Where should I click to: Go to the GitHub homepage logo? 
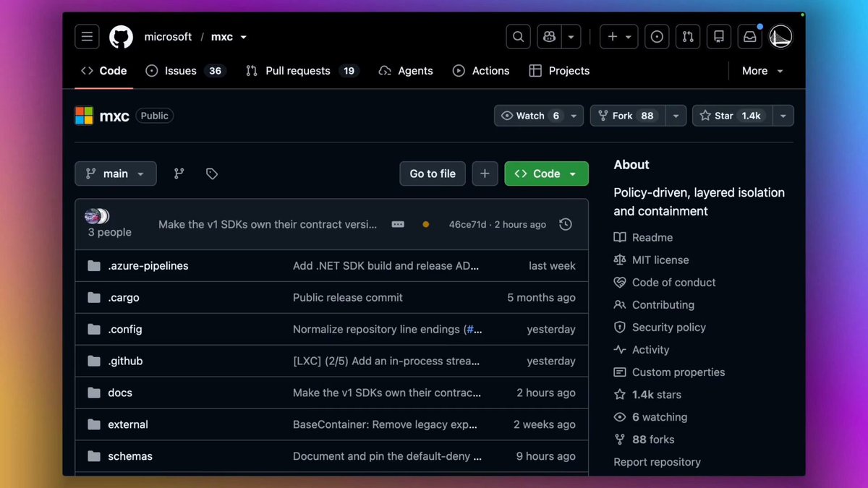point(121,37)
